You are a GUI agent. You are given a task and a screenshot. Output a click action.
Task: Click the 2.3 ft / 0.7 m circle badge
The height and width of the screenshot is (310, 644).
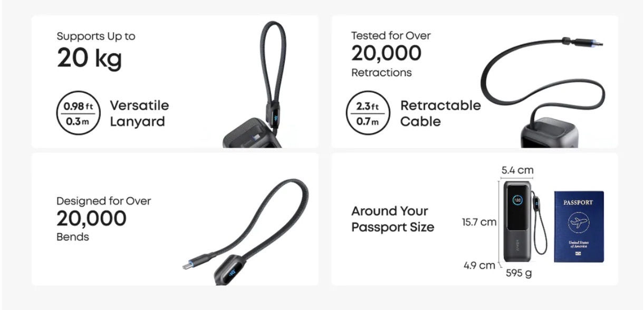(x=368, y=113)
